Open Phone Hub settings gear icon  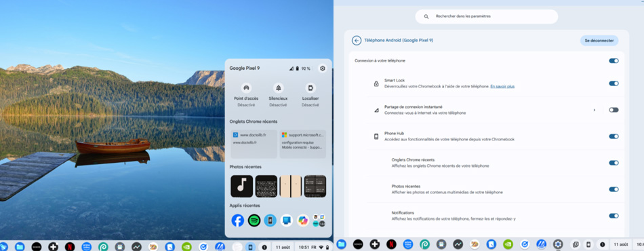(x=323, y=69)
